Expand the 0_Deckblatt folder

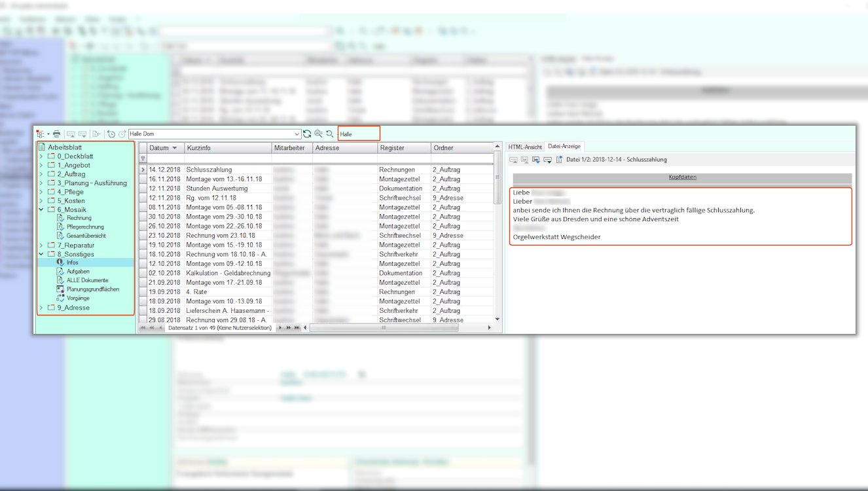42,156
